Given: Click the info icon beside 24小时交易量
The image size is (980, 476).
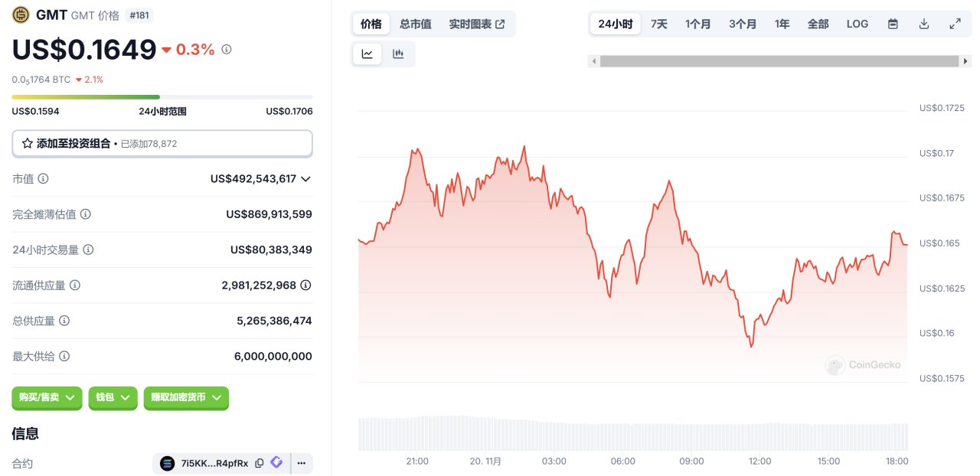Looking at the screenshot, I should point(89,249).
